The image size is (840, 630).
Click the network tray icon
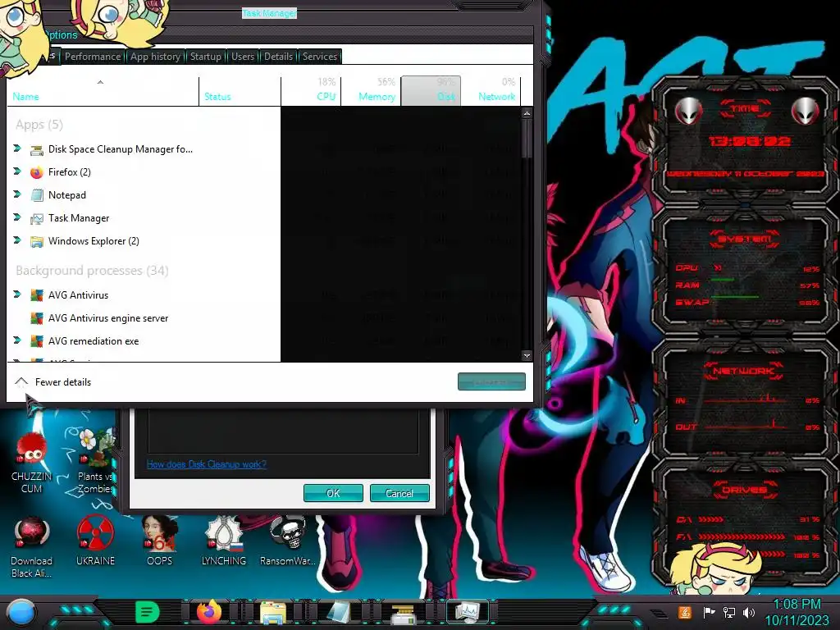click(x=728, y=612)
